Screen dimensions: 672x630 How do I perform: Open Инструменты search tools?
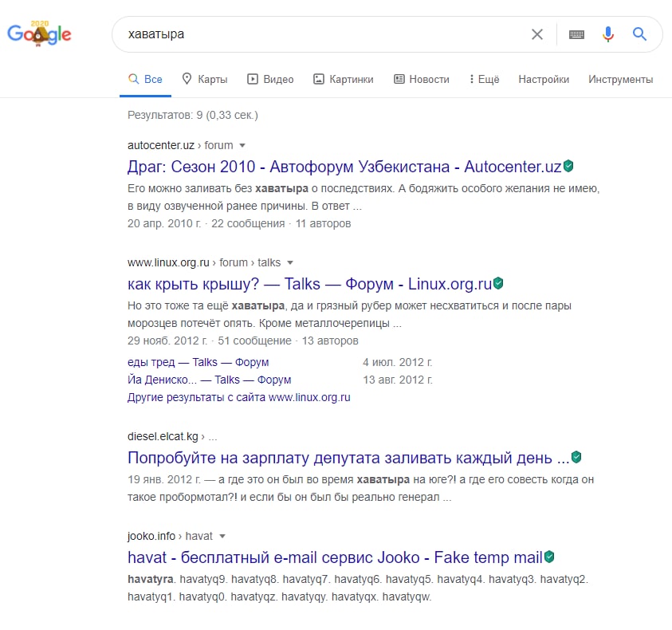[620, 79]
